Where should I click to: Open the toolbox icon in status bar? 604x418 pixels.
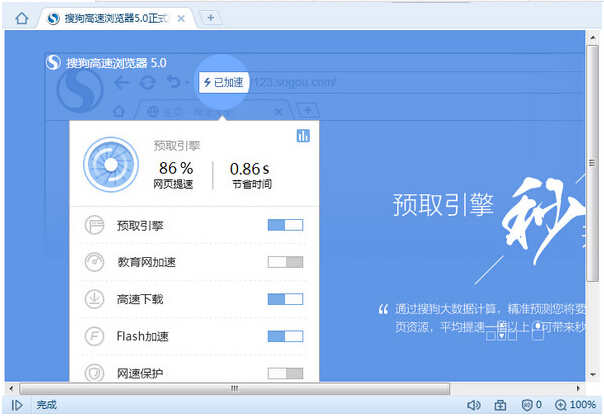[500, 405]
